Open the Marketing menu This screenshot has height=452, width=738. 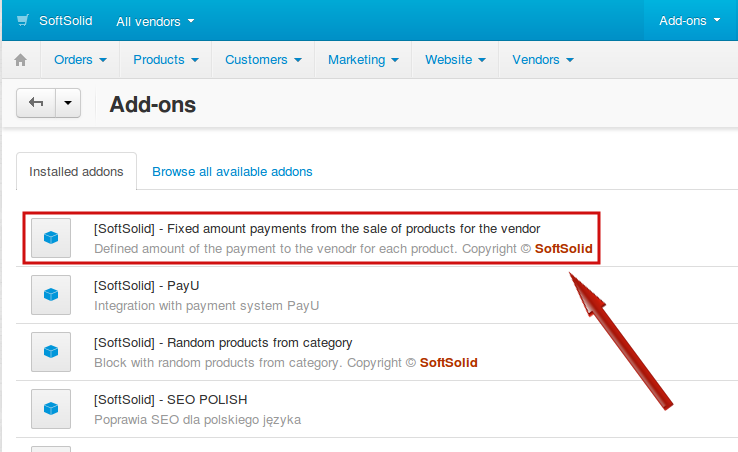[x=363, y=60]
